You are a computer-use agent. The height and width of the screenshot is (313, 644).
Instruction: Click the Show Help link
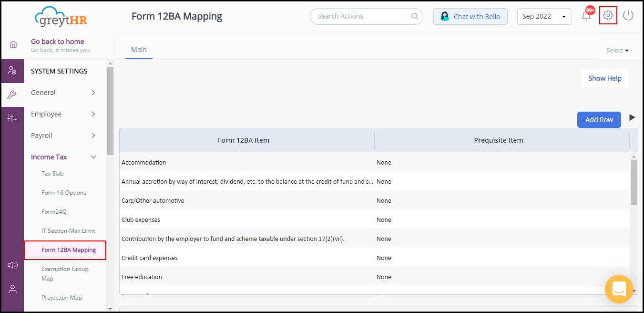click(x=604, y=78)
